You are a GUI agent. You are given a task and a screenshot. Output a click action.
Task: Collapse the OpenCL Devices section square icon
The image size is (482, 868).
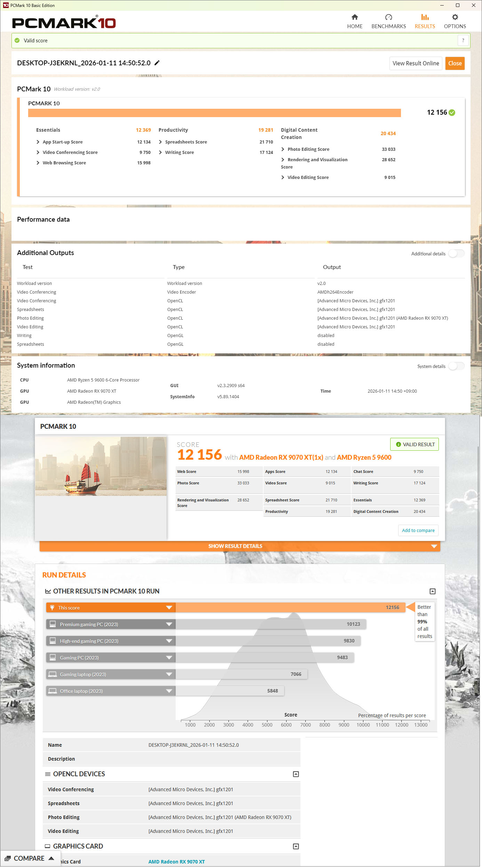click(x=296, y=774)
